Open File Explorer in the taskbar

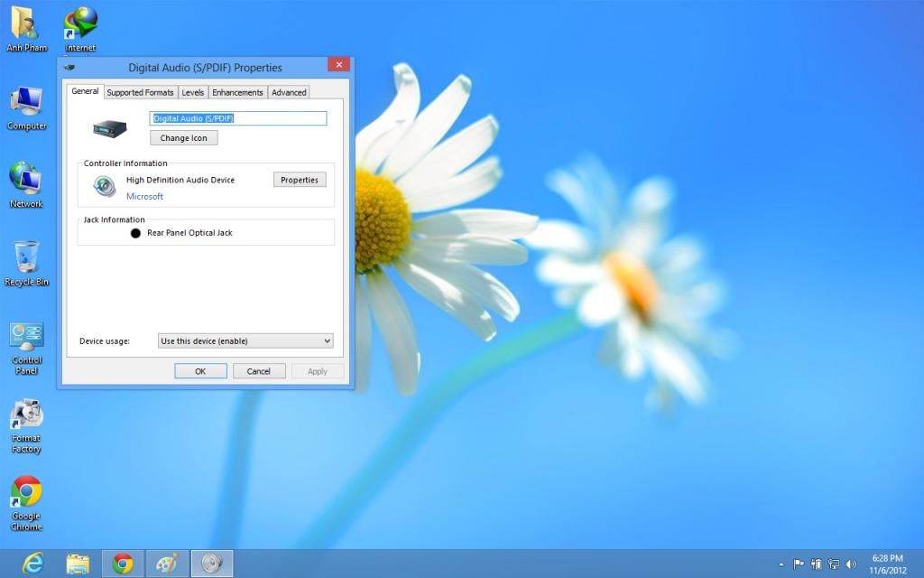point(79,564)
